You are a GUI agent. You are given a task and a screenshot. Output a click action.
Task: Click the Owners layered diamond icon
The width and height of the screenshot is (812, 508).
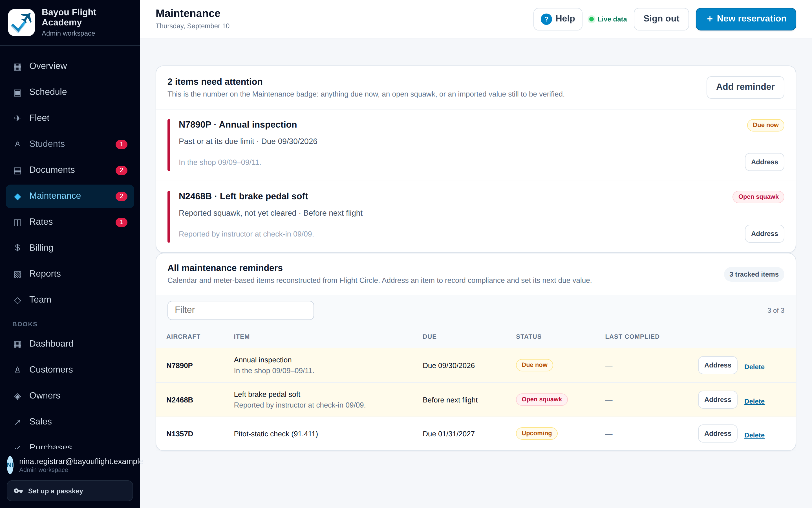(17, 396)
